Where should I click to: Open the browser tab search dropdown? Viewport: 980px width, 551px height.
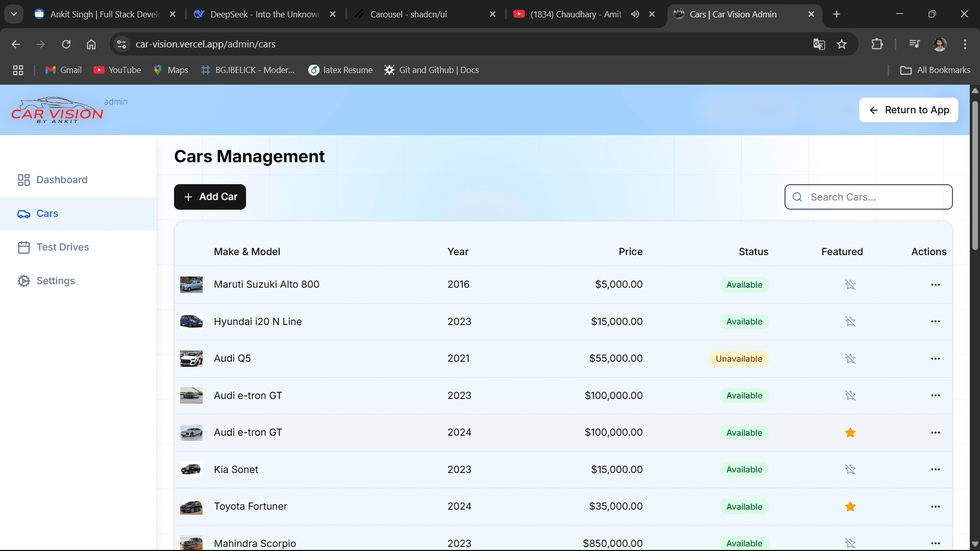pos(14,14)
